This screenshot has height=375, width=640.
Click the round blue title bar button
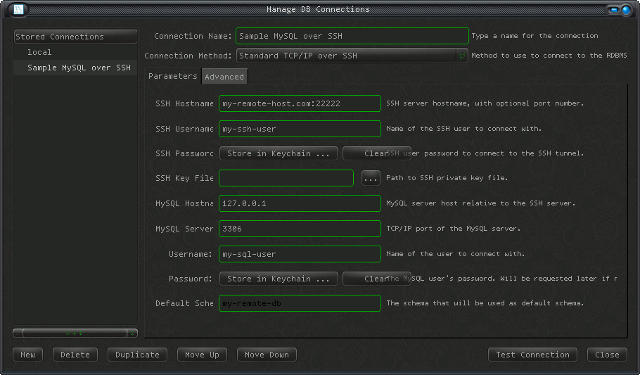tap(626, 9)
